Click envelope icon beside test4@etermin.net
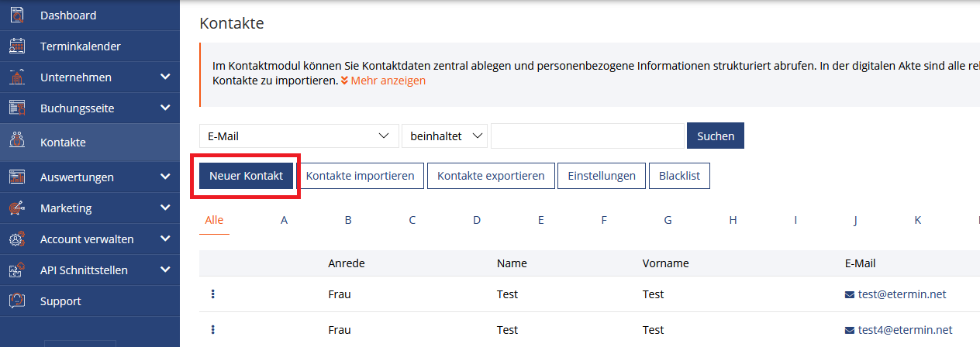Viewport: 980px width, 347px height. pos(850,331)
